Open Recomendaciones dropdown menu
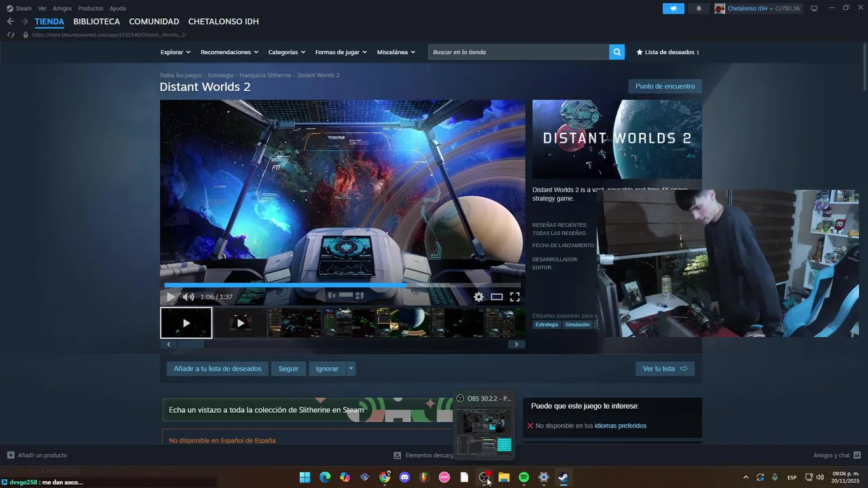 coord(229,52)
